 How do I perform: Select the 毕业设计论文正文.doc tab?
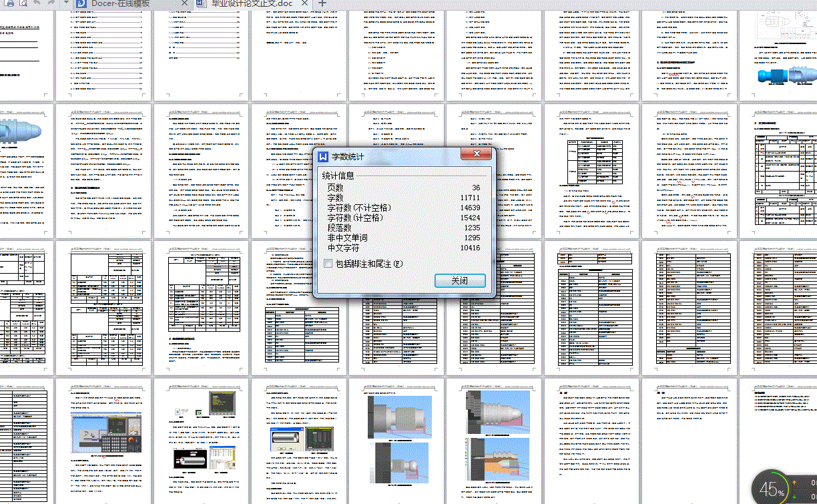pos(252,3)
